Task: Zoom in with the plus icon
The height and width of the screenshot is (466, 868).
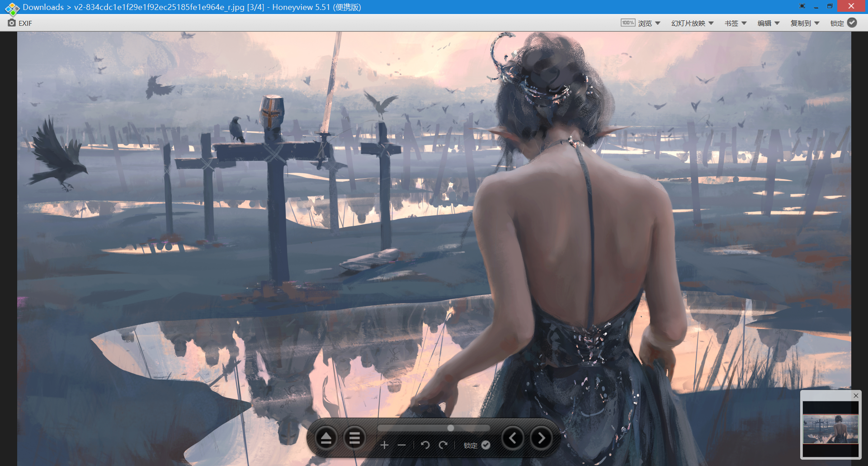Action: coord(384,445)
